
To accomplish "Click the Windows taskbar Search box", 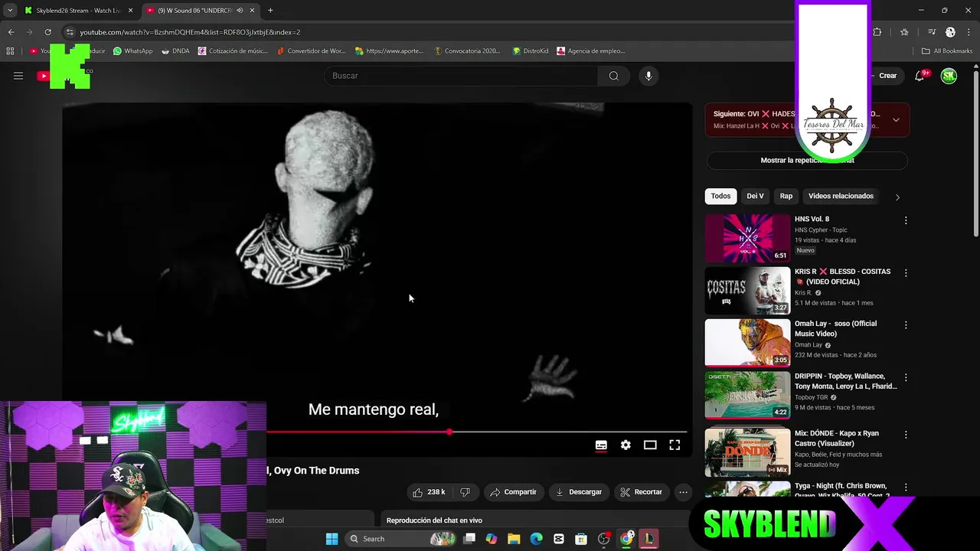I will tap(400, 539).
